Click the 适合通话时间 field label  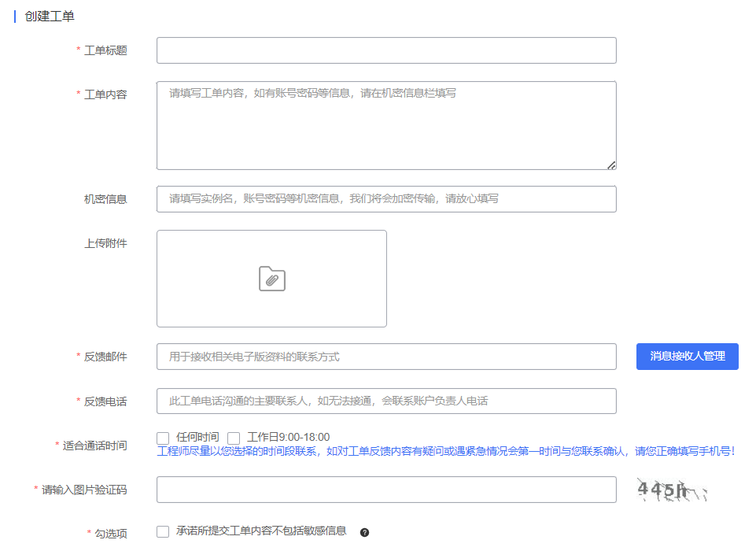94,446
